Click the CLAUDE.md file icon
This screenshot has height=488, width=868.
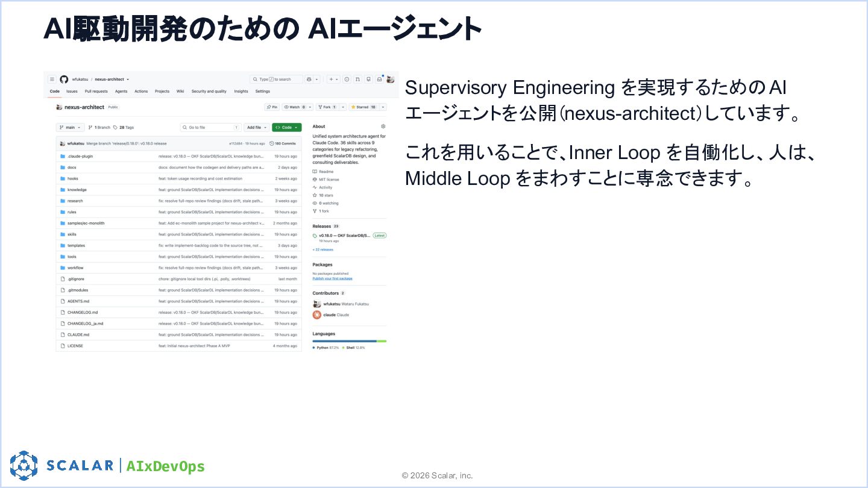[62, 334]
